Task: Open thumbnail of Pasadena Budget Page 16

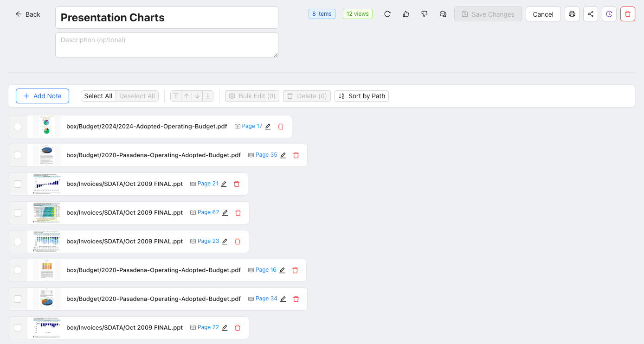Action: click(x=46, y=270)
